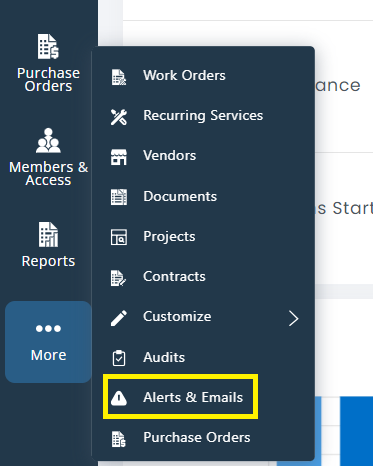This screenshot has height=466, width=373.
Task: Open the Reports sidebar icon
Action: click(x=48, y=245)
